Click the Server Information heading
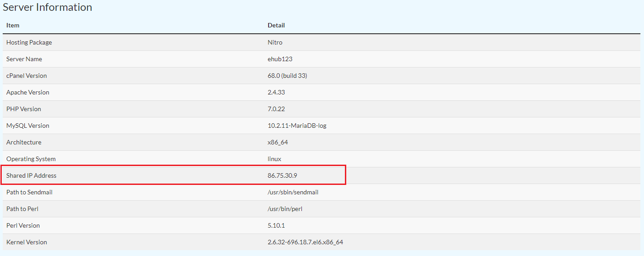The image size is (644, 256). [x=47, y=7]
